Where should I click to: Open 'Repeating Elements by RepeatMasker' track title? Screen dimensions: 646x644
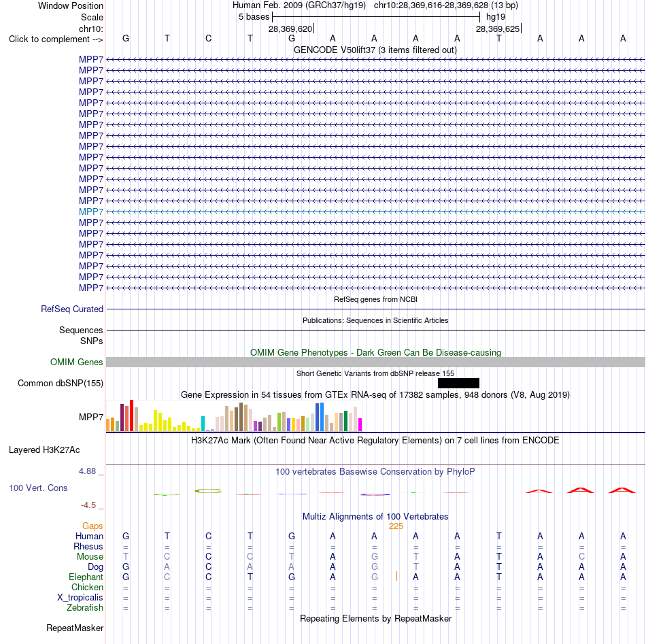(376, 618)
